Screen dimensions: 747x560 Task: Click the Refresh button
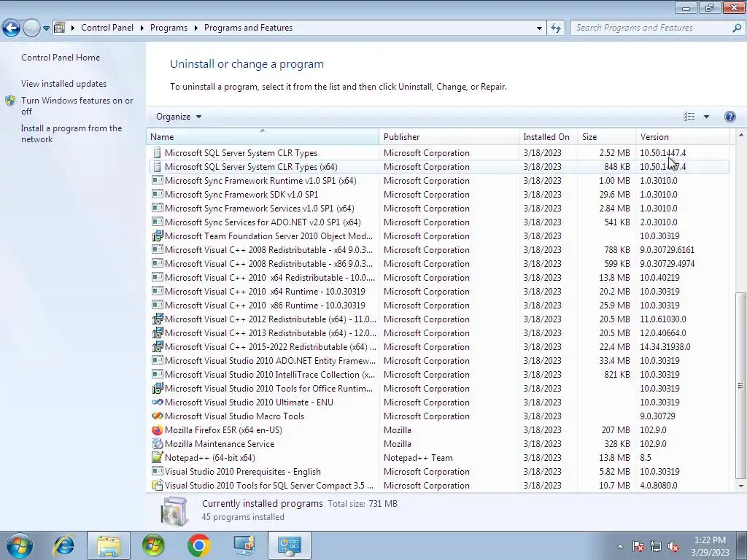(556, 28)
